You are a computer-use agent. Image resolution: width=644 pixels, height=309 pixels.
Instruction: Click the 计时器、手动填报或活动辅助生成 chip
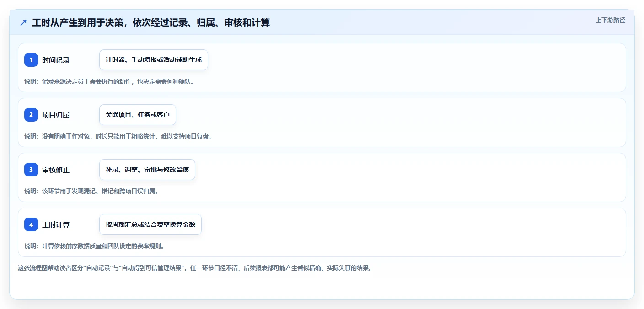tap(154, 60)
